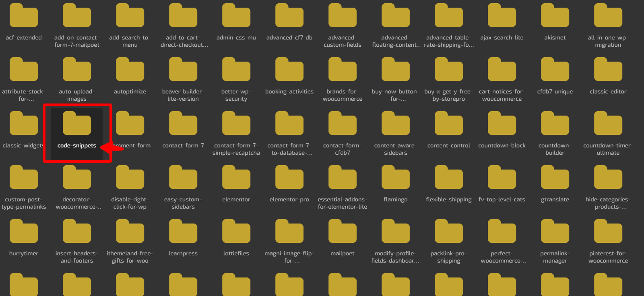Open the highlighted code-snippets folder
This screenshot has height=296, width=644.
77,123
